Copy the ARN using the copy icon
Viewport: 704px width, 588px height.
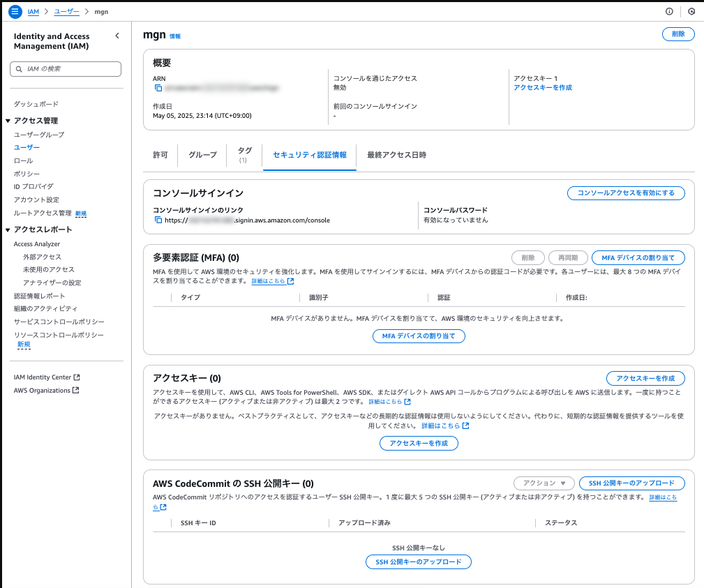(158, 88)
